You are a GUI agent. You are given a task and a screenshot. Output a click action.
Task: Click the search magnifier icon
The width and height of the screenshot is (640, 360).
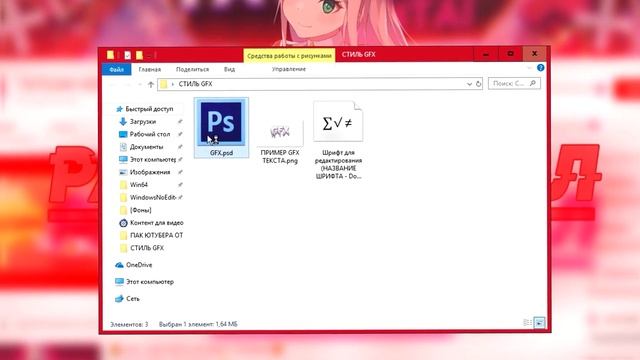[x=533, y=83]
